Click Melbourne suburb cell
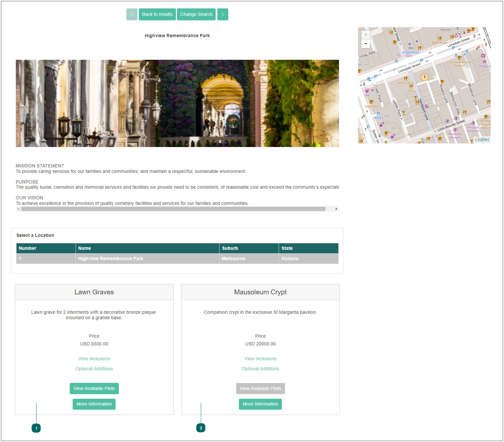Image resolution: width=504 pixels, height=442 pixels. click(249, 258)
